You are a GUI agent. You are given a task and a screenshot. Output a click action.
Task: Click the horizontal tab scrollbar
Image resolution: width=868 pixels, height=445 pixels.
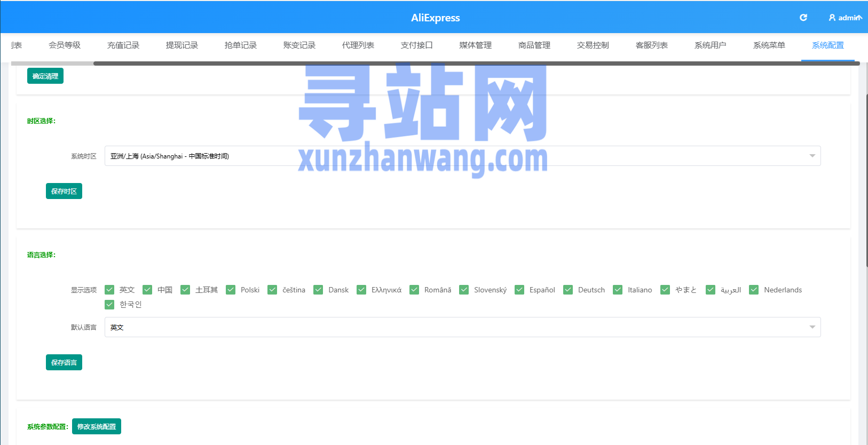(x=476, y=63)
